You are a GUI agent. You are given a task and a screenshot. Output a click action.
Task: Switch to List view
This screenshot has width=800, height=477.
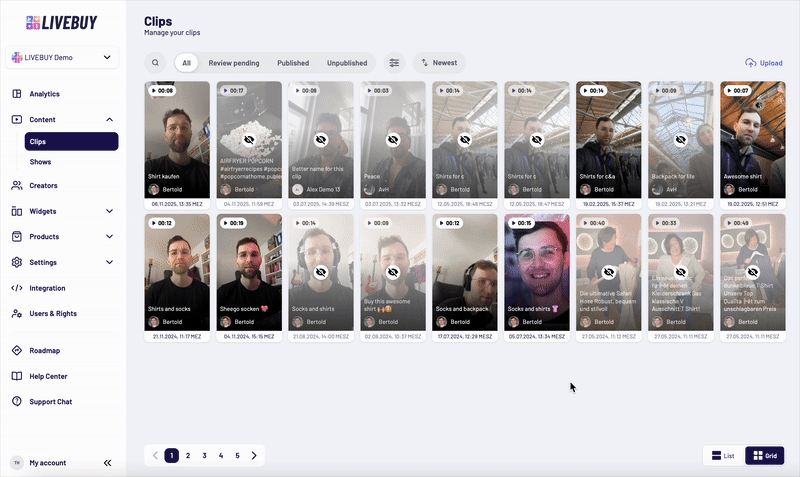tap(723, 456)
